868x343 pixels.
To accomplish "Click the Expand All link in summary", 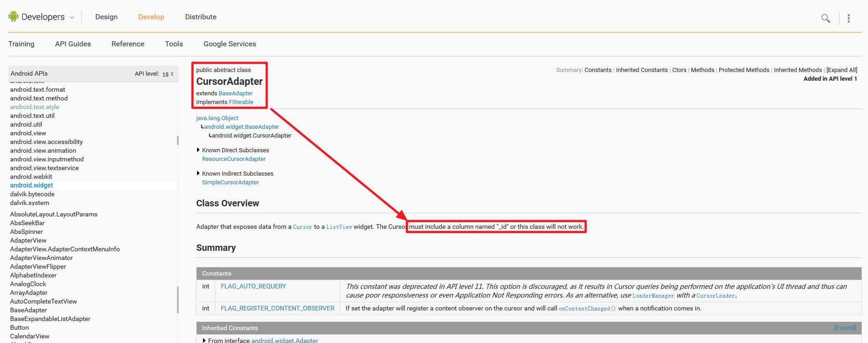I will point(841,70).
